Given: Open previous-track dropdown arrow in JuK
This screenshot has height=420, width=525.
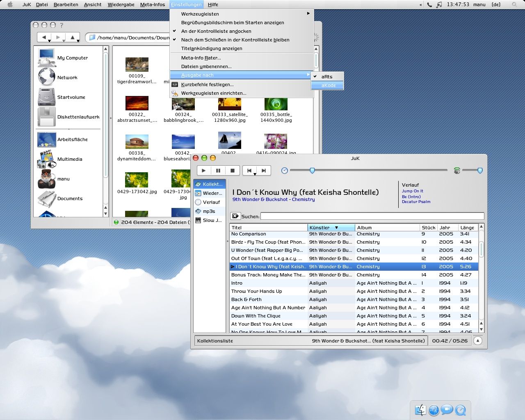Looking at the screenshot, I should [x=255, y=174].
